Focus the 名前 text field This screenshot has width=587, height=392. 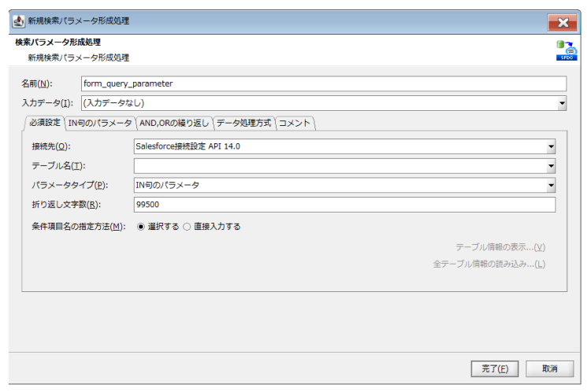click(323, 83)
